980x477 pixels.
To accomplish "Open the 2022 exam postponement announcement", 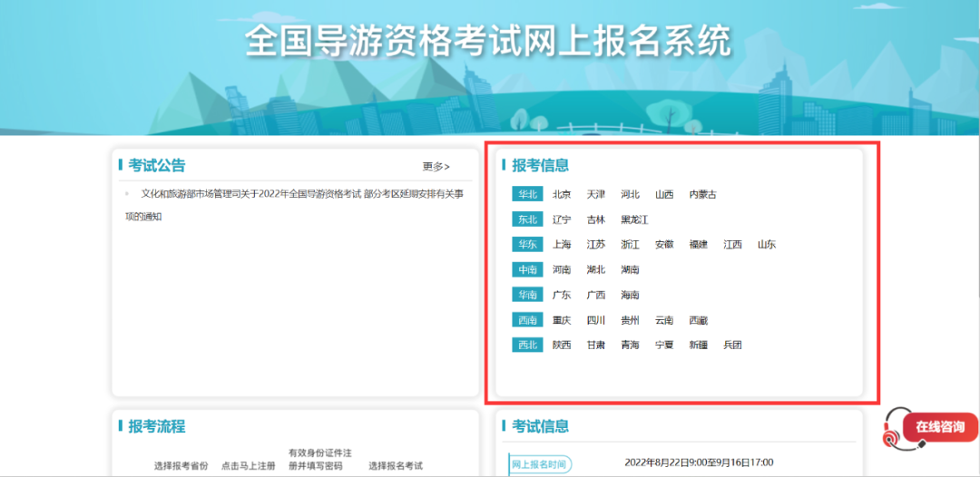I will (x=294, y=206).
